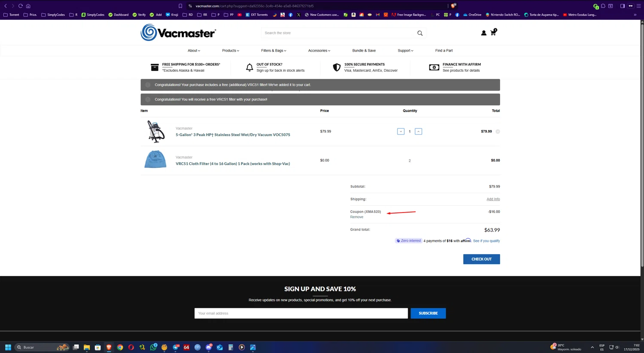Click the Vacmaster logo
644x353 pixels.
tap(178, 33)
